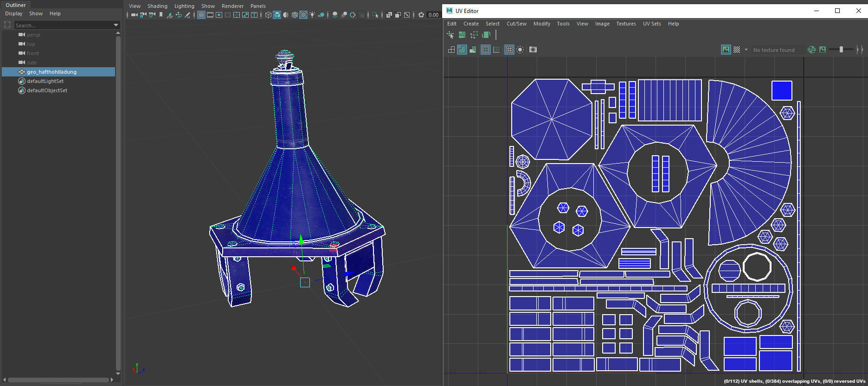Switch the viewport to Wireframe display

268,15
